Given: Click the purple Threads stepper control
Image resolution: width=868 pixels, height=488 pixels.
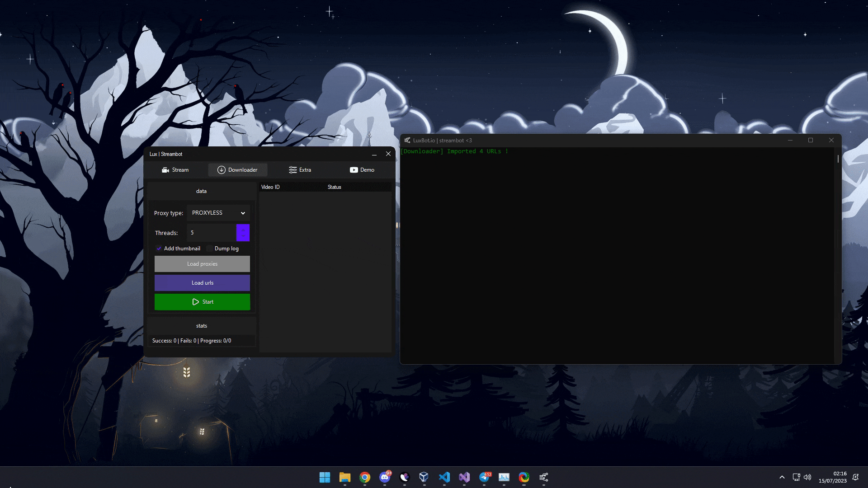Looking at the screenshot, I should pyautogui.click(x=243, y=233).
